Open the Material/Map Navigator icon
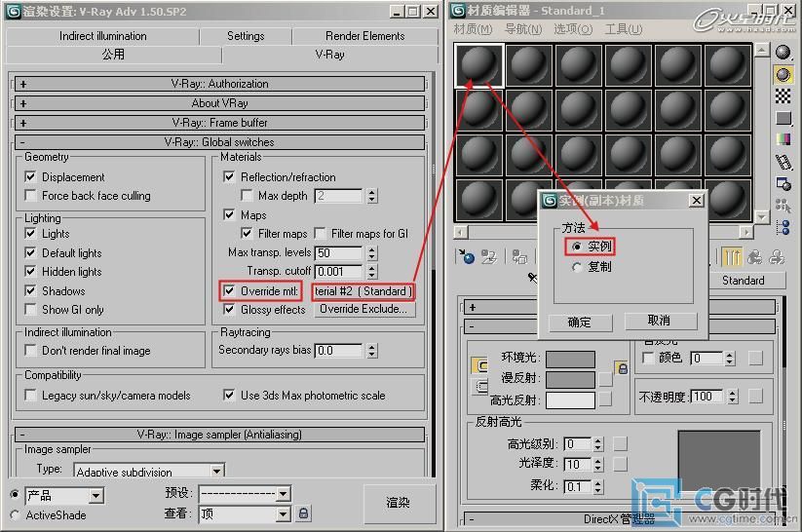 point(783,227)
